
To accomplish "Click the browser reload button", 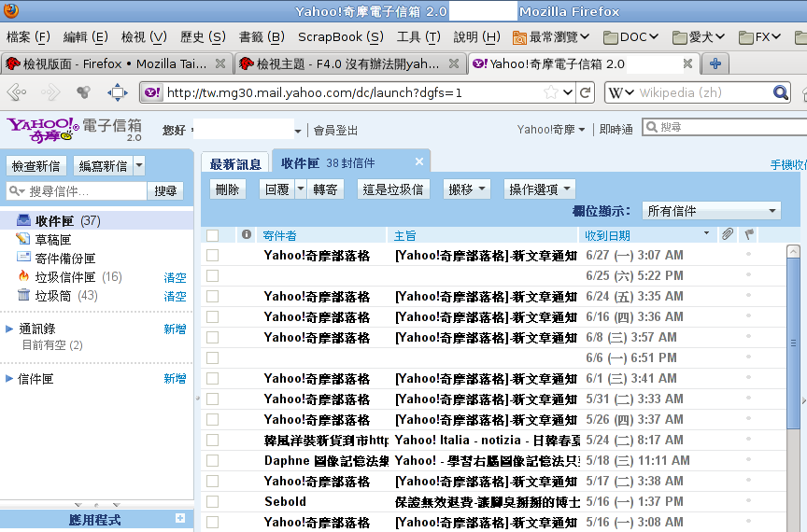I will click(585, 92).
